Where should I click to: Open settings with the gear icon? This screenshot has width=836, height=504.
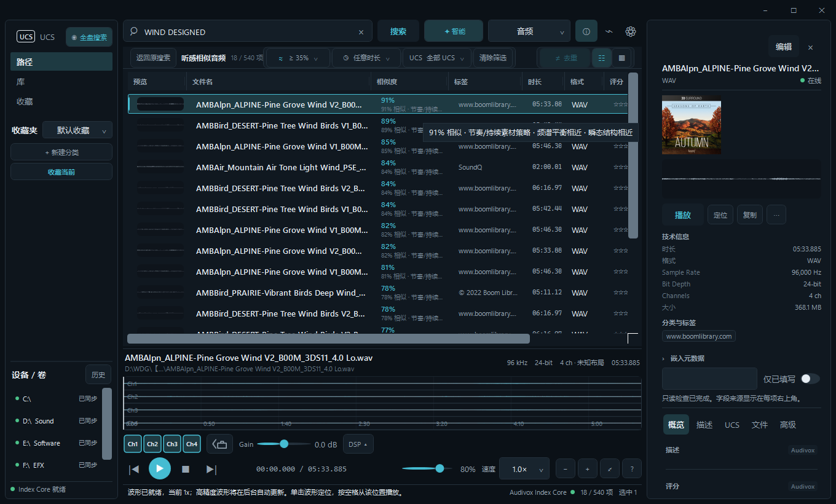coord(630,31)
